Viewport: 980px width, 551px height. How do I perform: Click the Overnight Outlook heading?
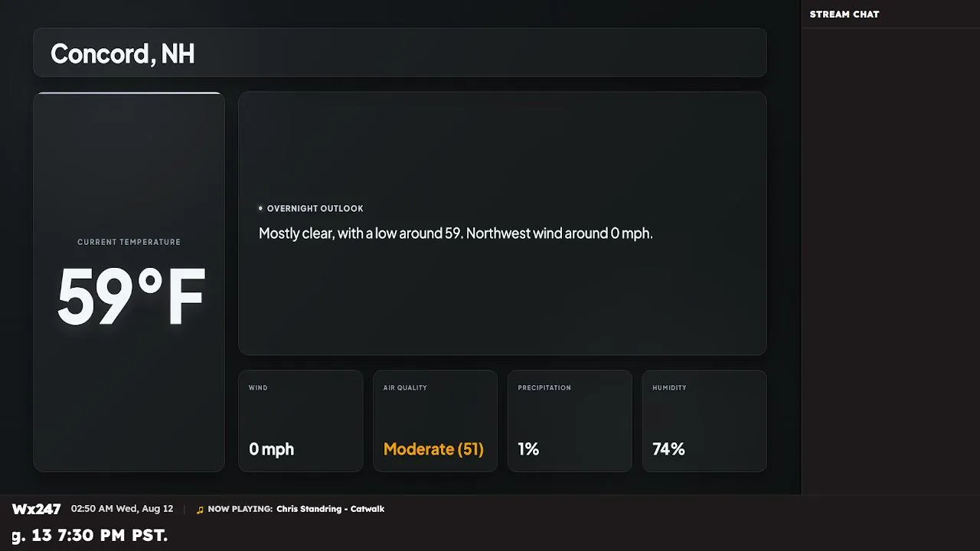(x=315, y=208)
